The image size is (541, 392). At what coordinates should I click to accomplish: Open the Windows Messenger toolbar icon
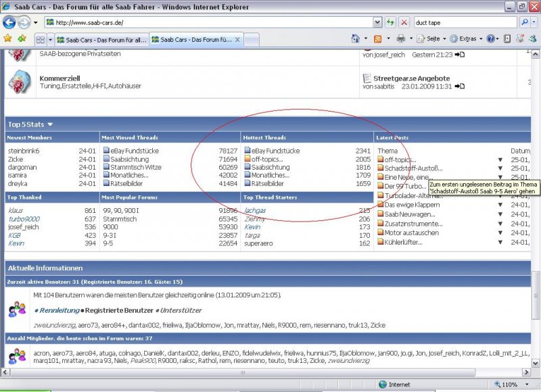(x=533, y=39)
